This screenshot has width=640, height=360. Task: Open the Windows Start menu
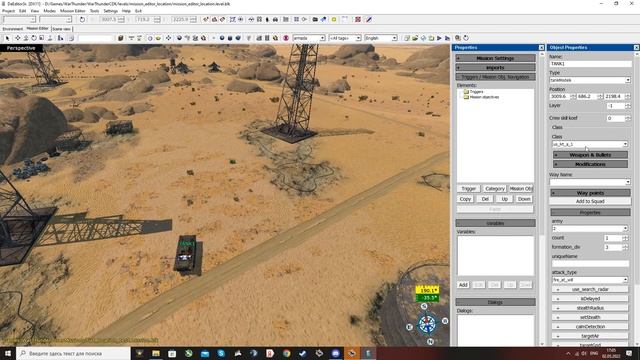point(8,353)
